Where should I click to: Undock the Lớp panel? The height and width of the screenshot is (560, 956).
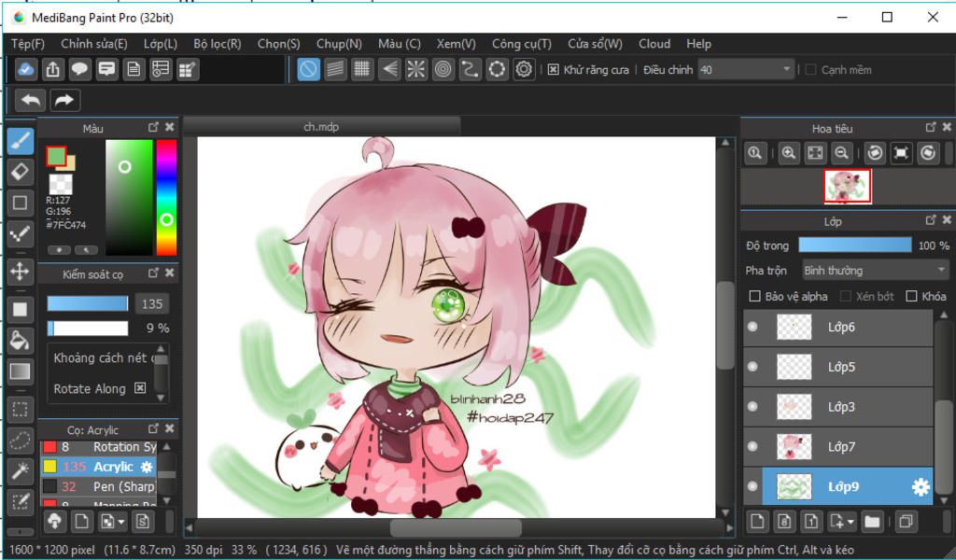(x=931, y=220)
